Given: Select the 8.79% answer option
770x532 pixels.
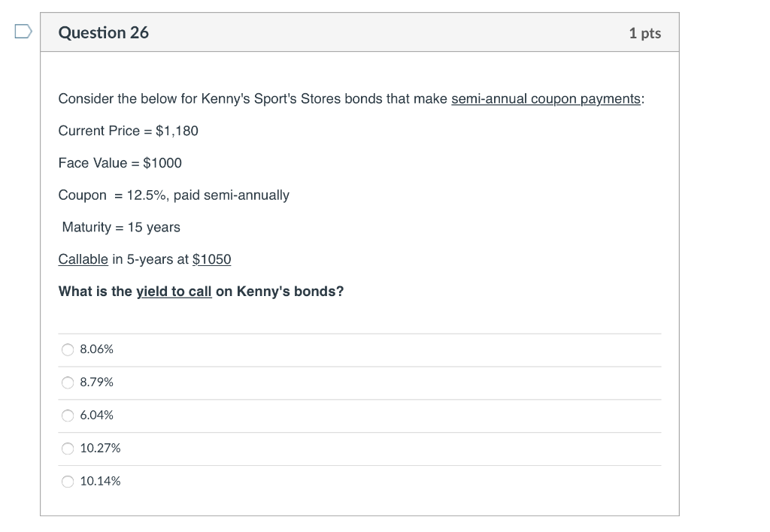Looking at the screenshot, I should click(x=68, y=382).
